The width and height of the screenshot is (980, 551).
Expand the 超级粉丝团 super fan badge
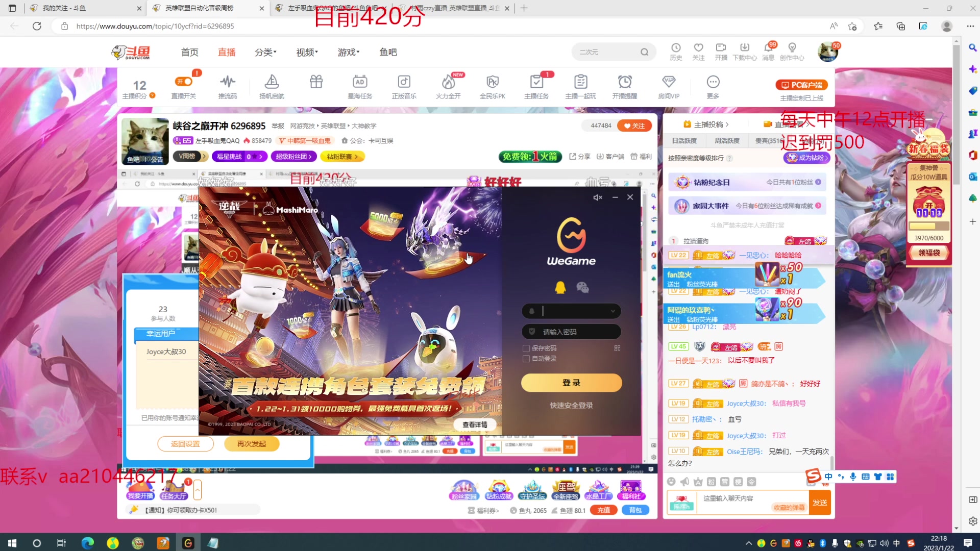click(x=294, y=157)
